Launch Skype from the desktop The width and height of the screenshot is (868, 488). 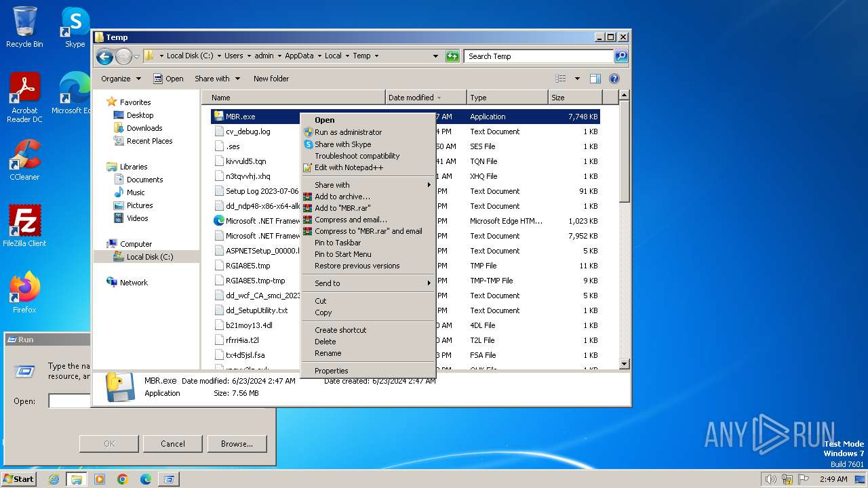pyautogui.click(x=75, y=27)
